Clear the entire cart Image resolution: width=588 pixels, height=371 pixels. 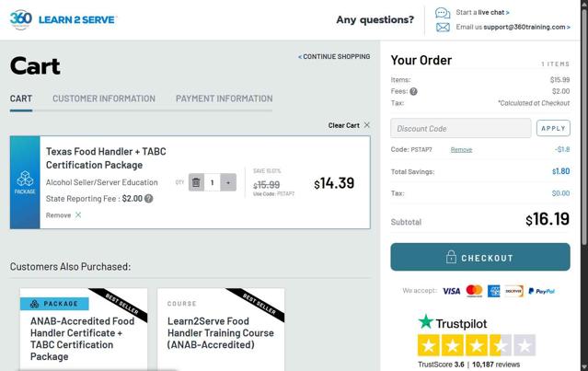349,125
